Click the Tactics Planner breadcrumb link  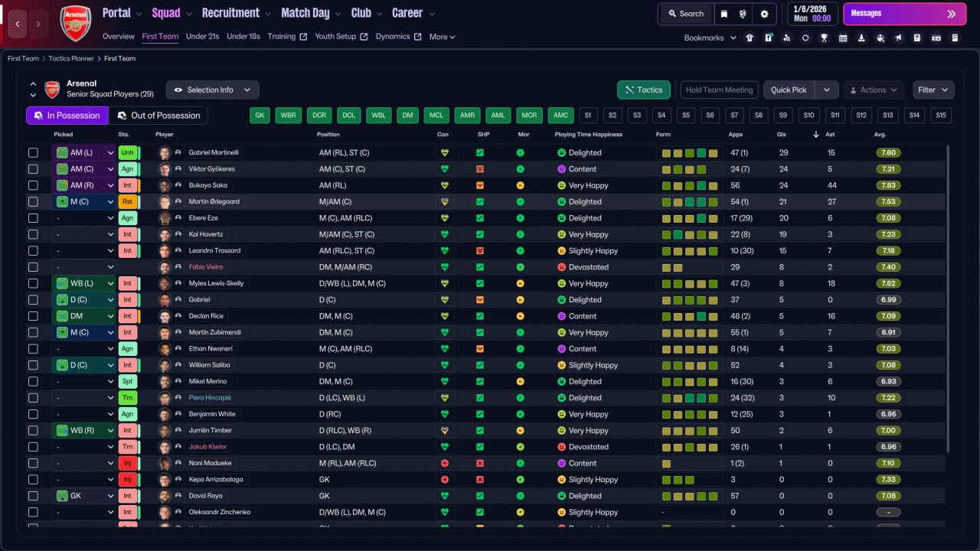coord(73,59)
